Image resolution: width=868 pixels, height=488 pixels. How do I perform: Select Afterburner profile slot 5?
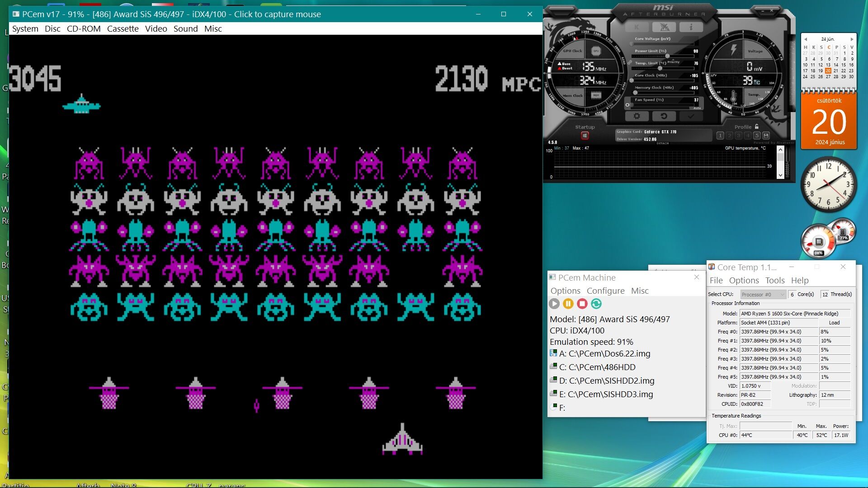[x=757, y=136]
